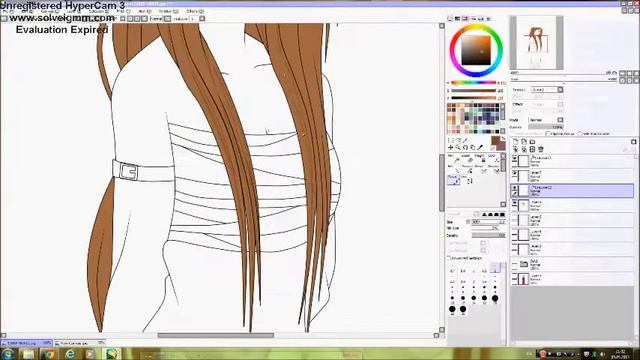Open the Effect dropdown

(x=547, y=104)
